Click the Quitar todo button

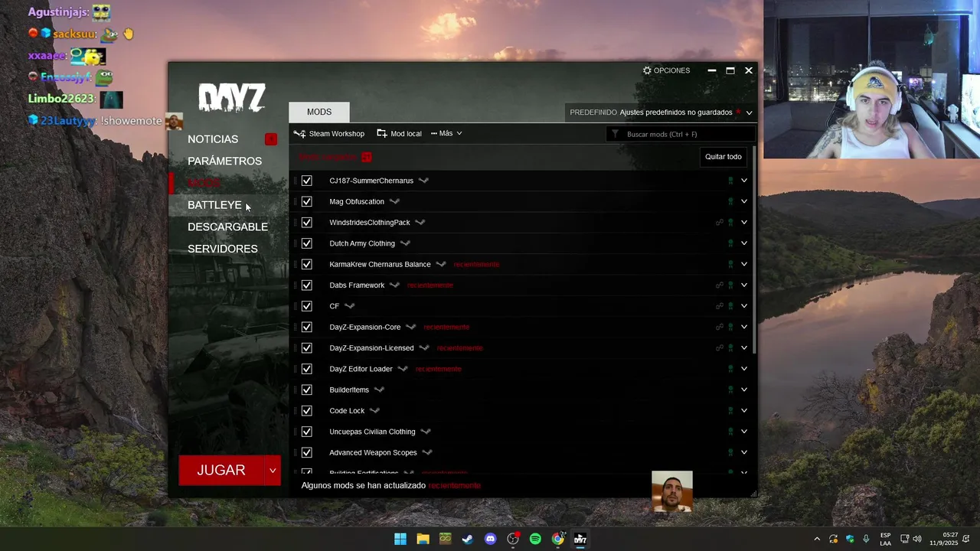(x=723, y=157)
